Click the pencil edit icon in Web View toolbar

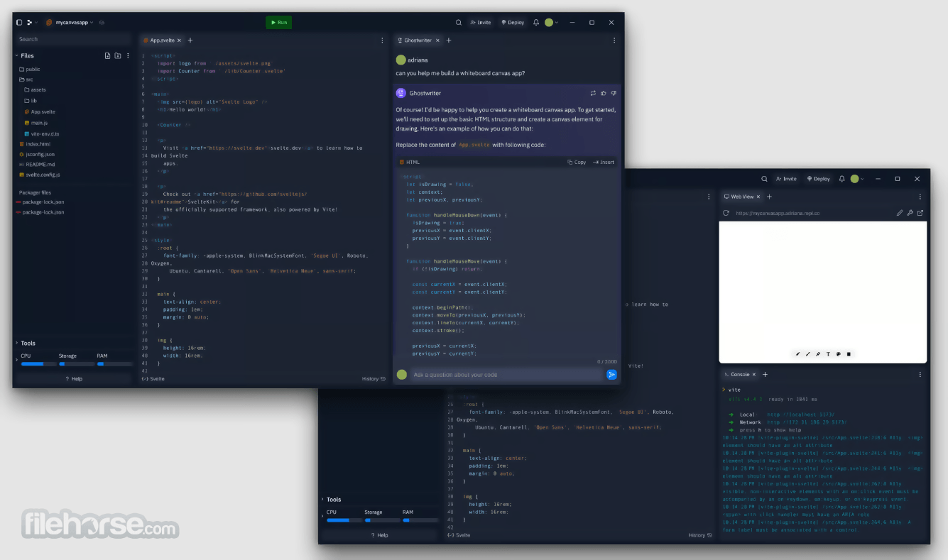tap(900, 213)
